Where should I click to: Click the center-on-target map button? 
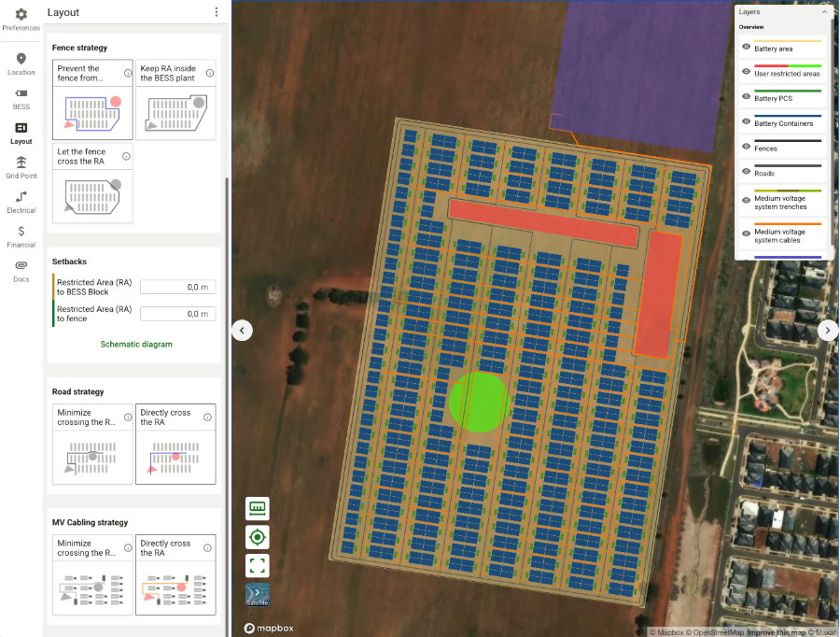[x=258, y=537]
